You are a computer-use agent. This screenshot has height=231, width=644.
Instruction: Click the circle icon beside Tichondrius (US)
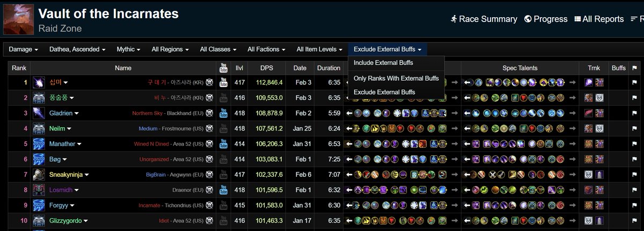[x=209, y=206]
